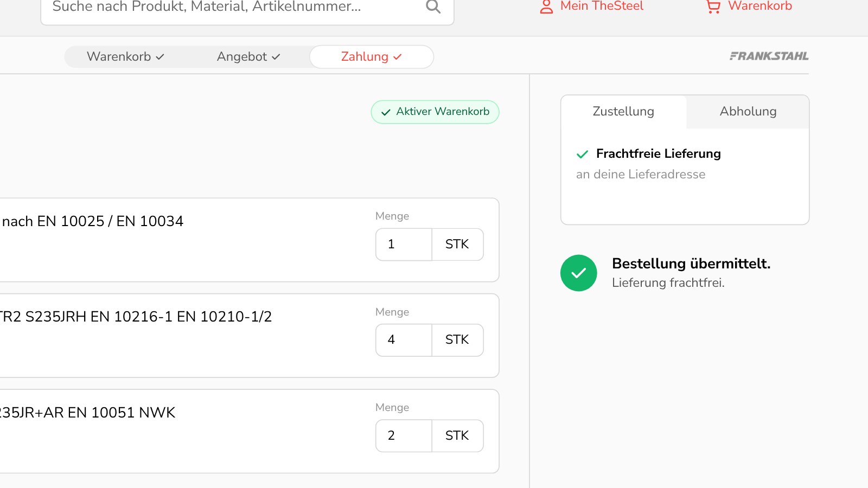Edit quantity field showing 2

(404, 436)
